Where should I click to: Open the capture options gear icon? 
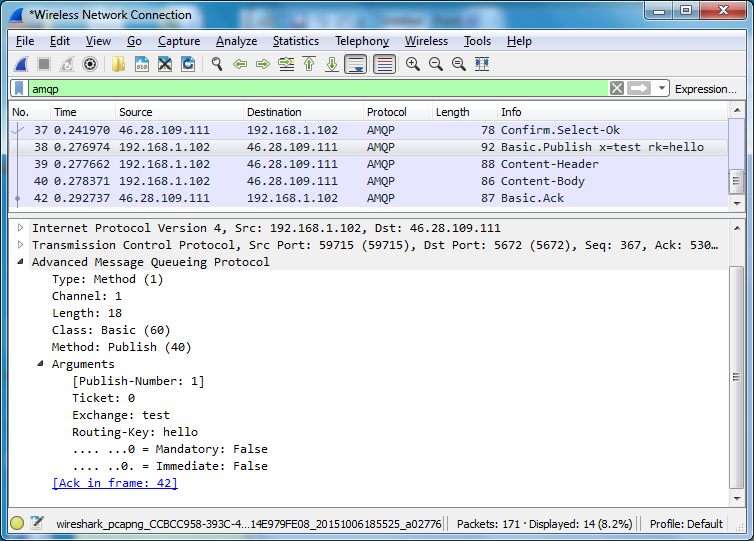pos(90,64)
